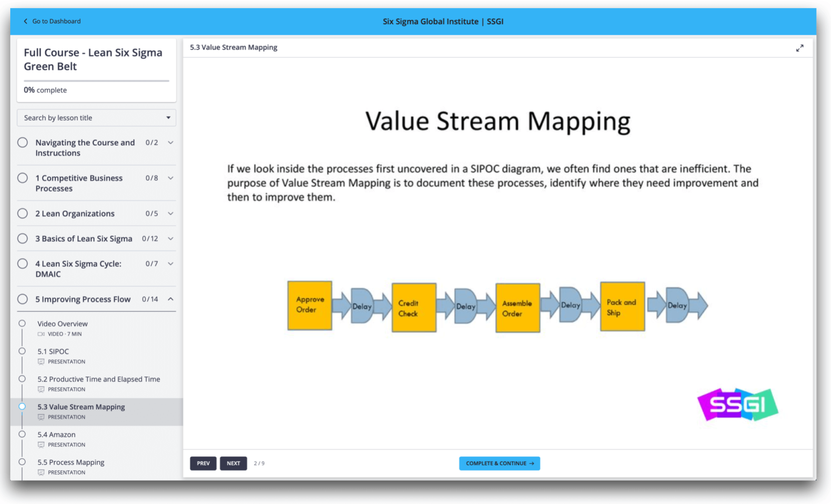Click the SSGI logo on the slide
The width and height of the screenshot is (831, 504).
coord(738,404)
